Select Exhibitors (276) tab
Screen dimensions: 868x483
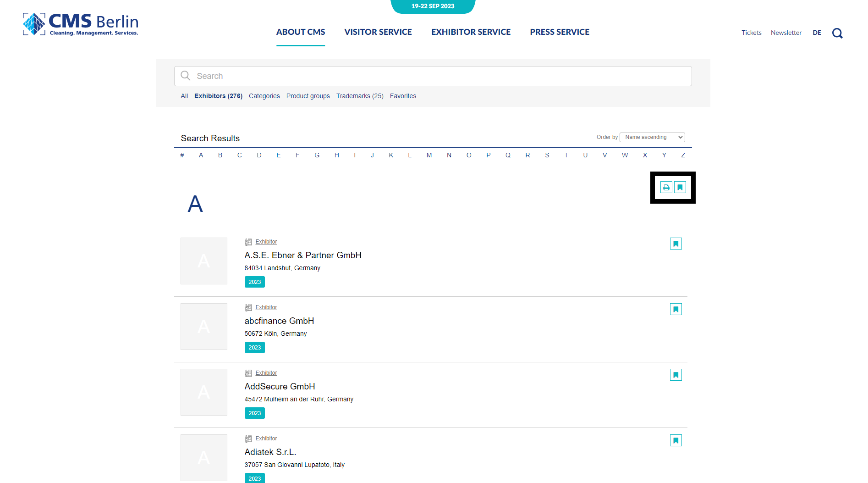[218, 96]
